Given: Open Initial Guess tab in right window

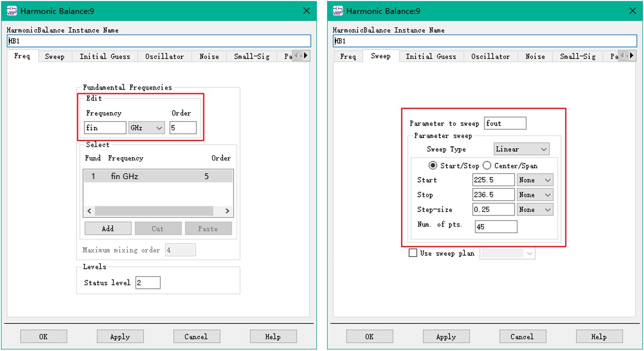Looking at the screenshot, I should point(431,57).
